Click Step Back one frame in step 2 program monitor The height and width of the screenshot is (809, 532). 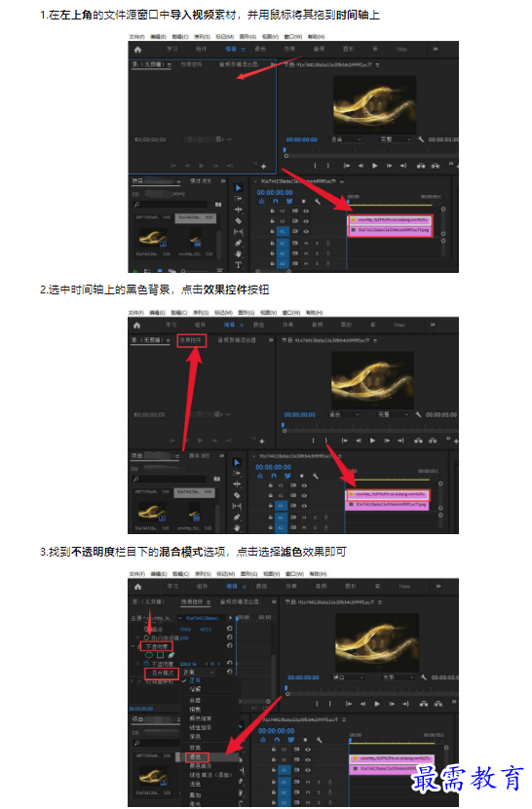coord(359,441)
